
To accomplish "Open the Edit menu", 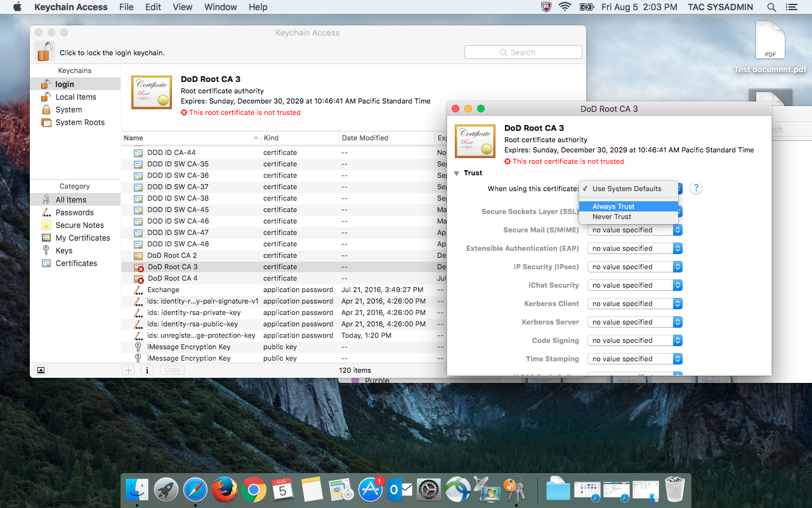I will [x=153, y=7].
